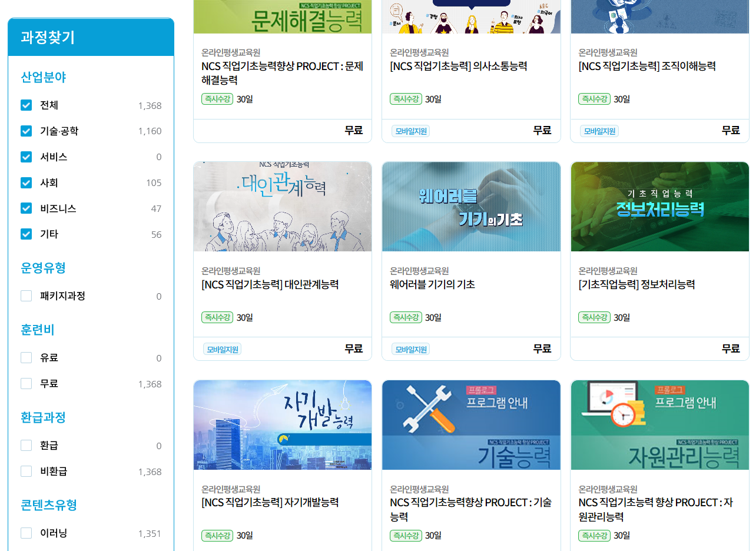The image size is (756, 551).
Task: Open the 정보처리능력 course thumbnail
Action: coord(659,207)
